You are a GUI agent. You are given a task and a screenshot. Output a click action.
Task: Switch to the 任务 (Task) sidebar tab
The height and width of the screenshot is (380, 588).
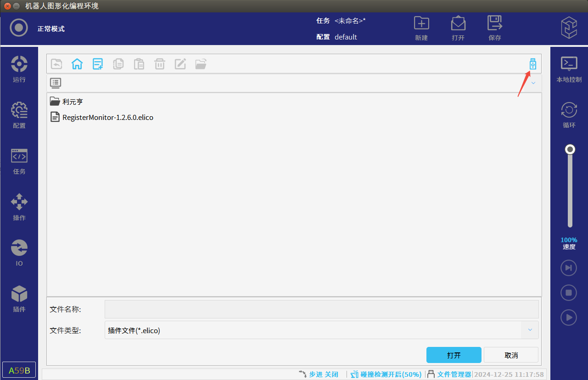[19, 161]
